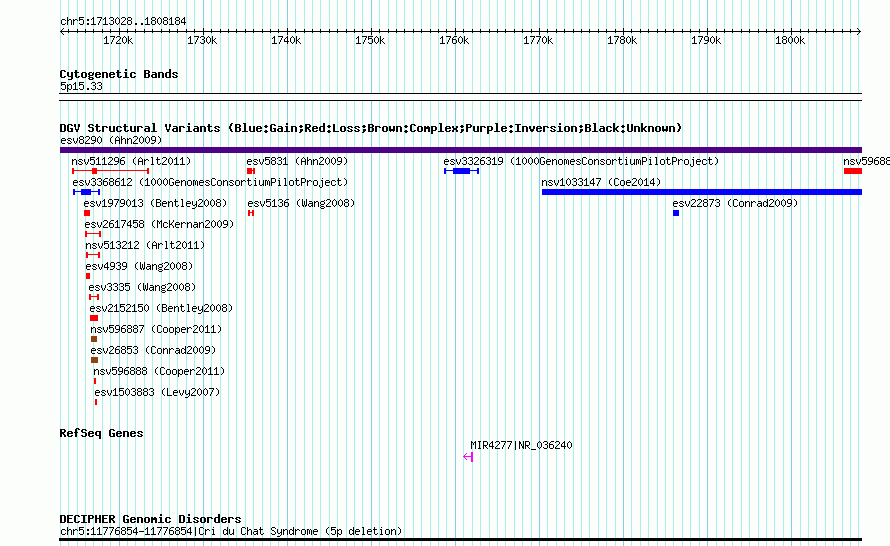Select the Cytogenetic Bands track title

point(119,74)
